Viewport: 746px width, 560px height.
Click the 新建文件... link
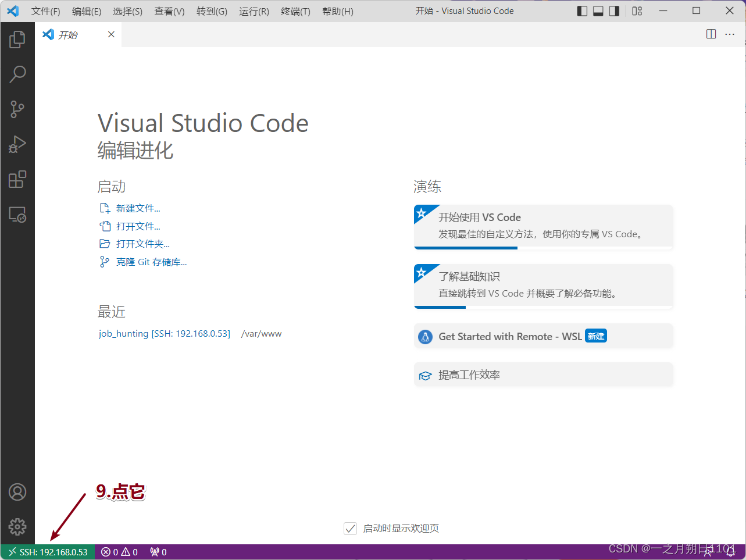138,208
